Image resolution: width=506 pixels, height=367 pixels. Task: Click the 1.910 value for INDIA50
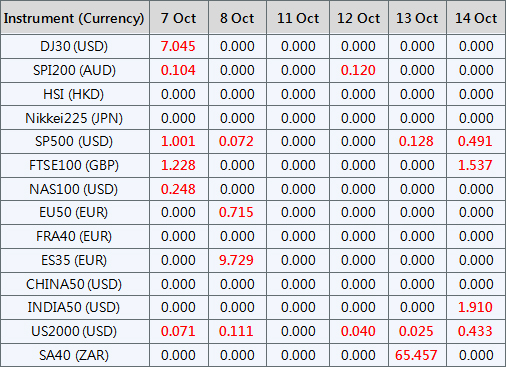pos(475,307)
